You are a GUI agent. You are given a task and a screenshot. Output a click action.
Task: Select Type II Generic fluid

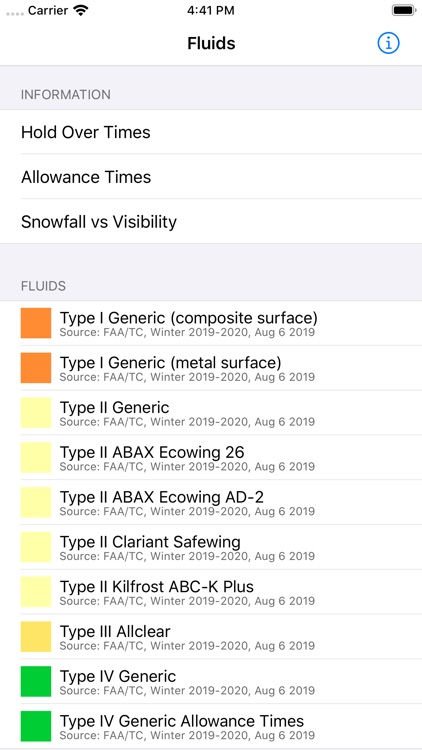tap(211, 413)
